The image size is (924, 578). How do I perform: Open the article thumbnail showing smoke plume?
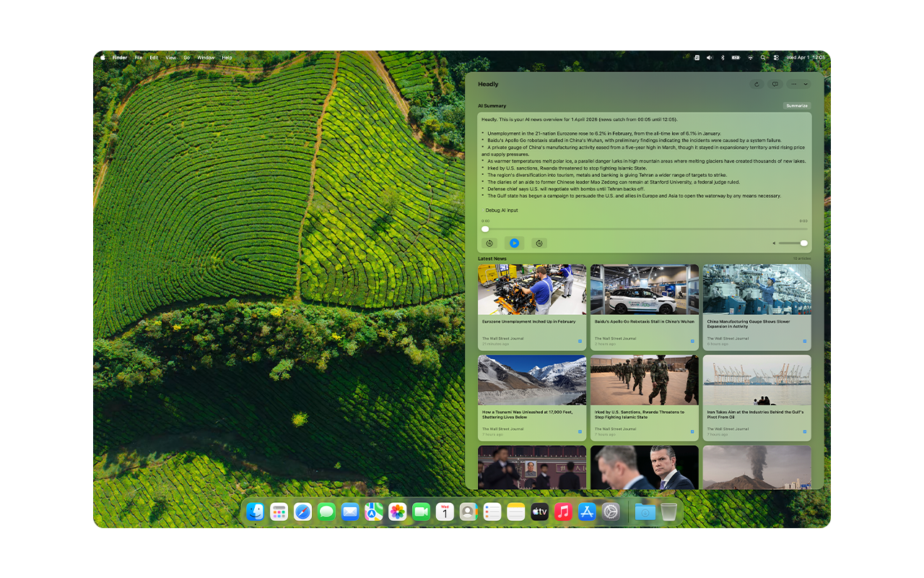757,467
